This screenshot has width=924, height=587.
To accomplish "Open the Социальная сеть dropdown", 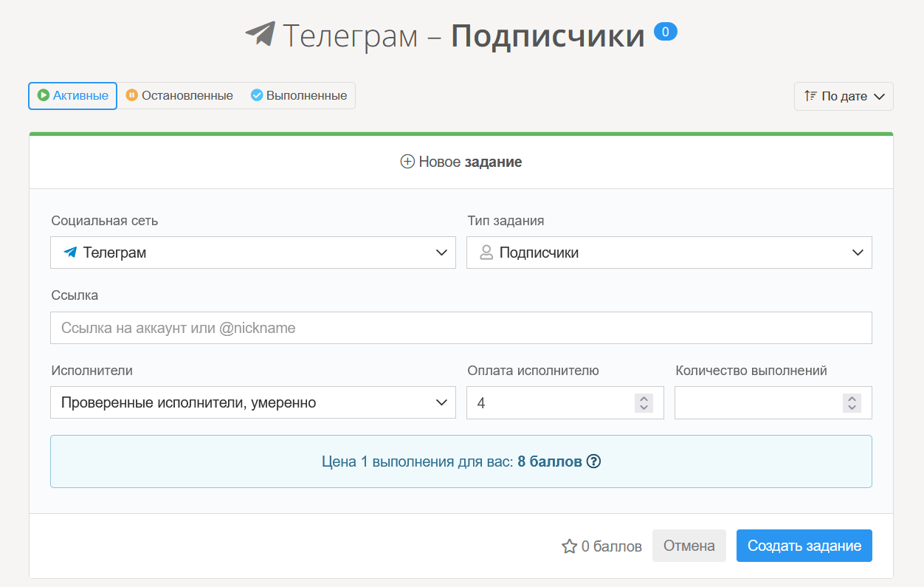I will click(253, 253).
